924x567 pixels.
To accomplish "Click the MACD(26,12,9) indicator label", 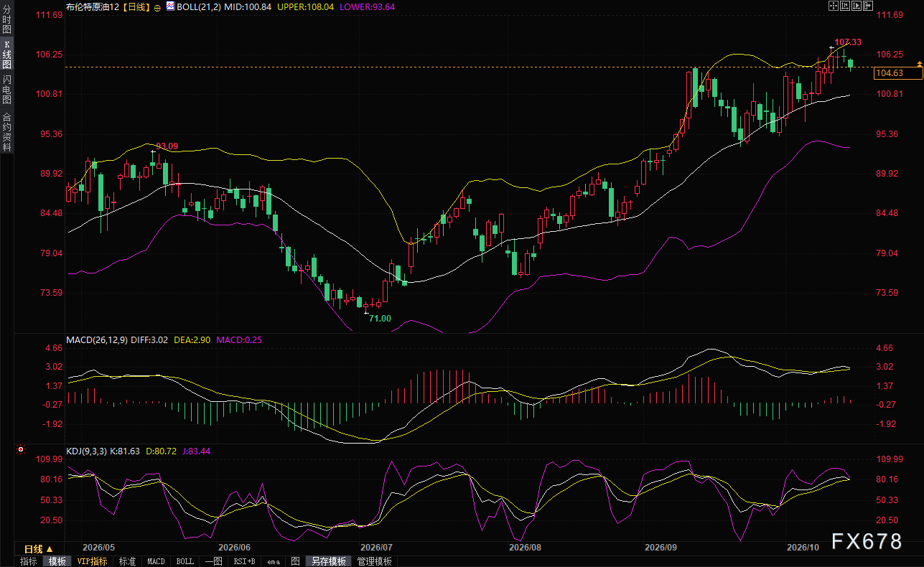I will point(97,339).
